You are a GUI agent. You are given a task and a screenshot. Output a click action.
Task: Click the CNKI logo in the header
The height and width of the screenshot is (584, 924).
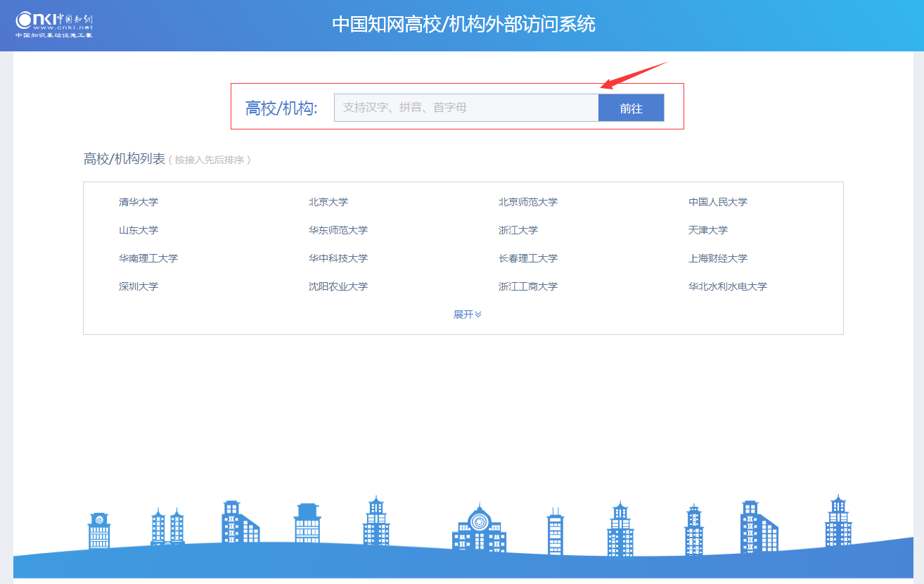click(x=54, y=24)
